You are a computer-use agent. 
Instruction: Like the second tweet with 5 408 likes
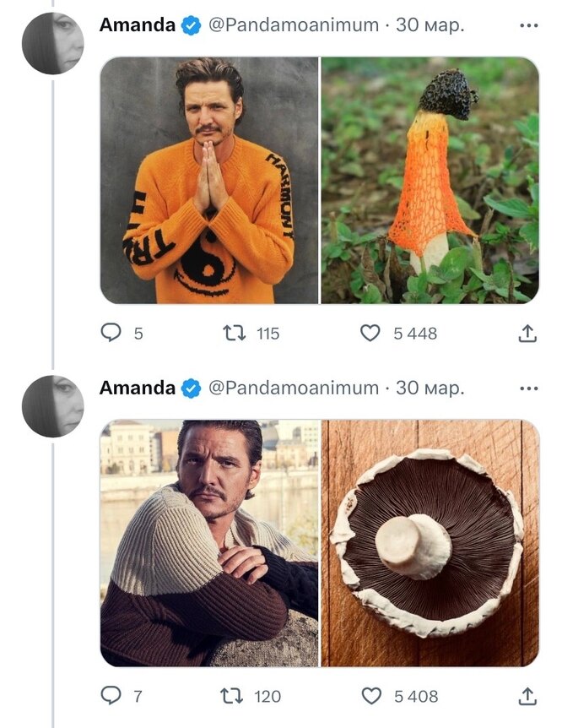point(370,697)
